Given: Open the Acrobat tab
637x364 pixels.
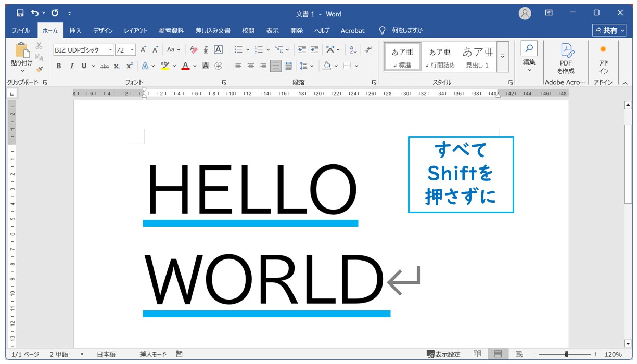Looking at the screenshot, I should click(x=353, y=30).
